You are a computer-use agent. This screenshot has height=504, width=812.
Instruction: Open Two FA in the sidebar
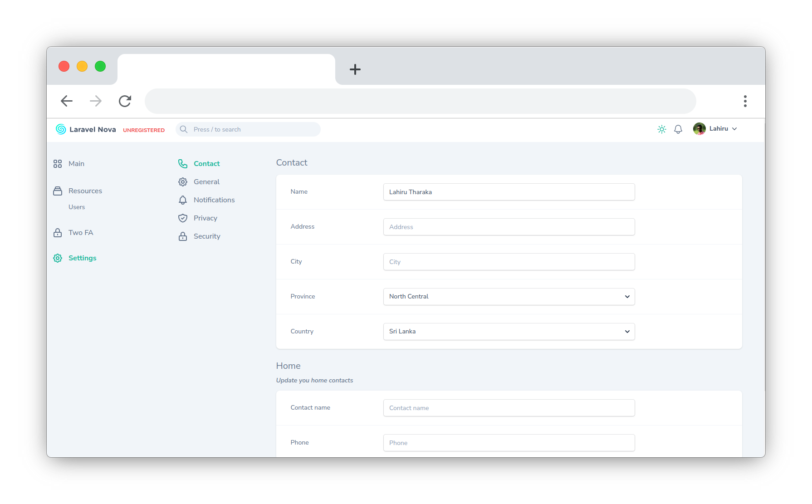click(80, 233)
